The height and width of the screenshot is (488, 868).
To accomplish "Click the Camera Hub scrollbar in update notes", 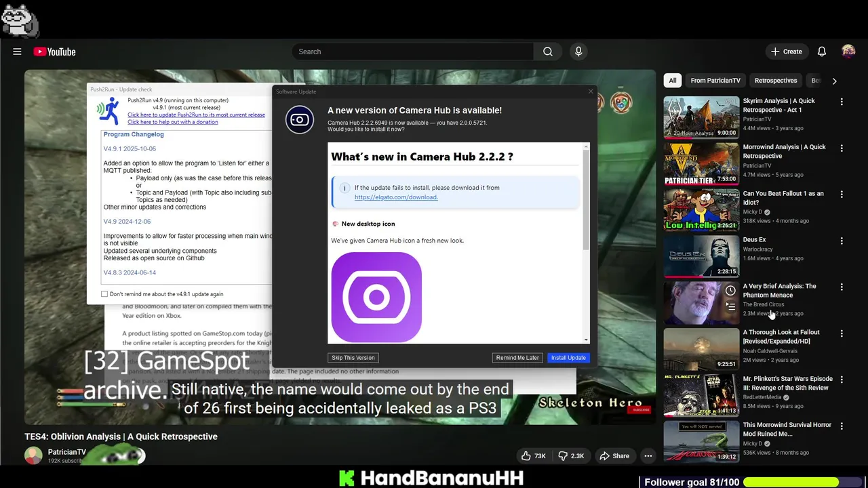I will (587, 200).
